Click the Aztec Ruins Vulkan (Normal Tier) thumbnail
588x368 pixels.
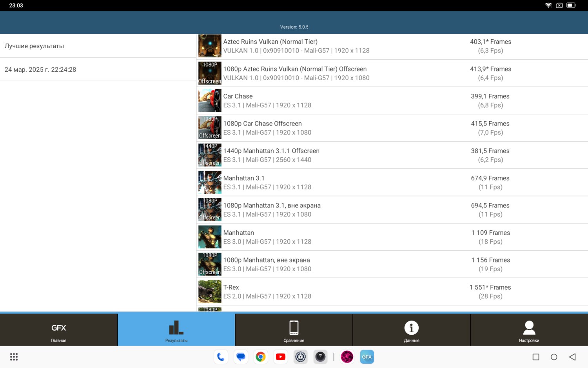coord(210,46)
